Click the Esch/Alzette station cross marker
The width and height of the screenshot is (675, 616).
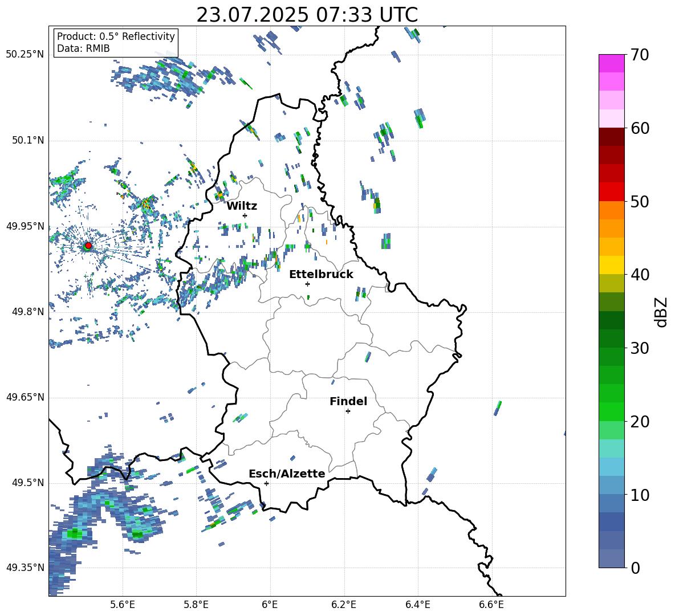coord(266,483)
